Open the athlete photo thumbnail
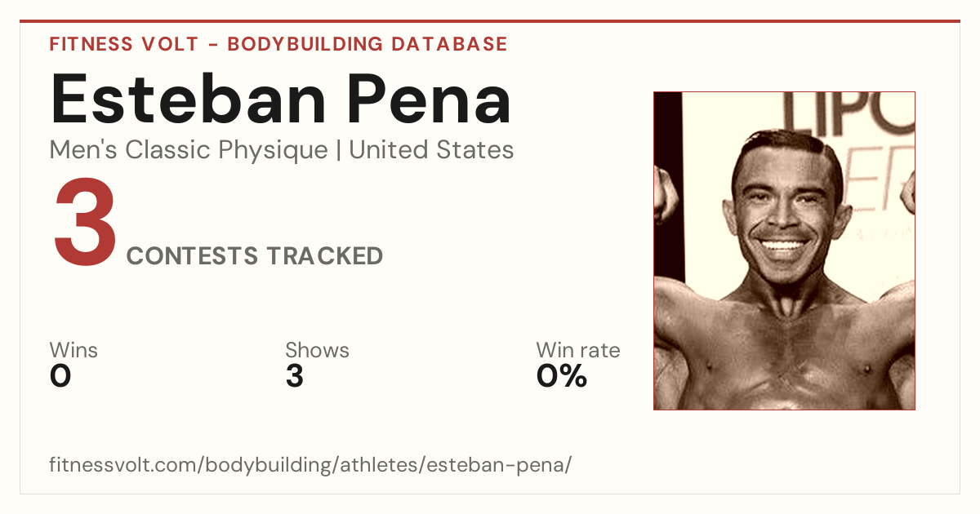This screenshot has width=980, height=514. [x=784, y=250]
